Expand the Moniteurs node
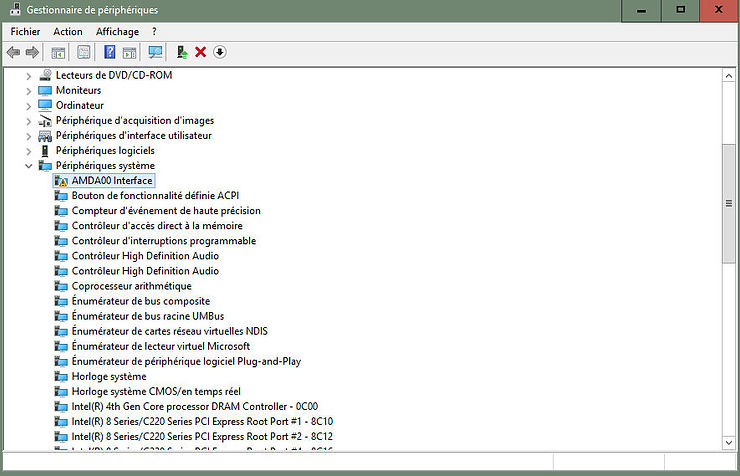740x476 pixels. coord(29,91)
